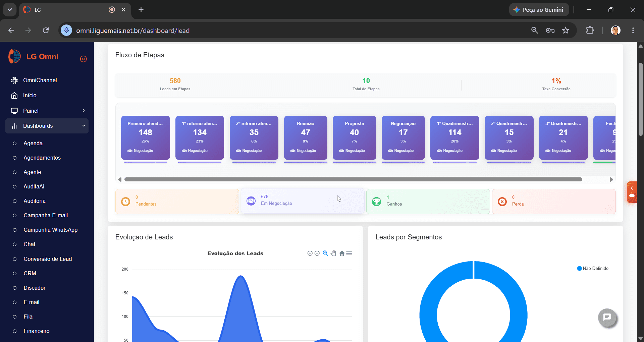644x342 pixels.
Task: Select Campanha E-mail dashboard
Action: (46, 215)
